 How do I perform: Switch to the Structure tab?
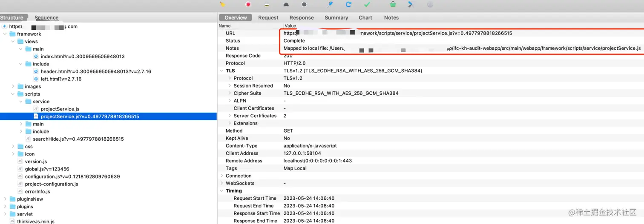(13, 17)
